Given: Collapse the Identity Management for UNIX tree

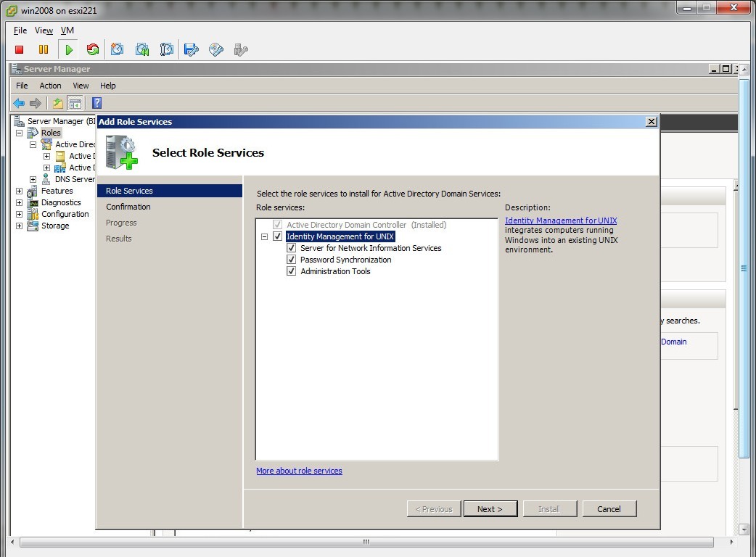Looking at the screenshot, I should [265, 236].
